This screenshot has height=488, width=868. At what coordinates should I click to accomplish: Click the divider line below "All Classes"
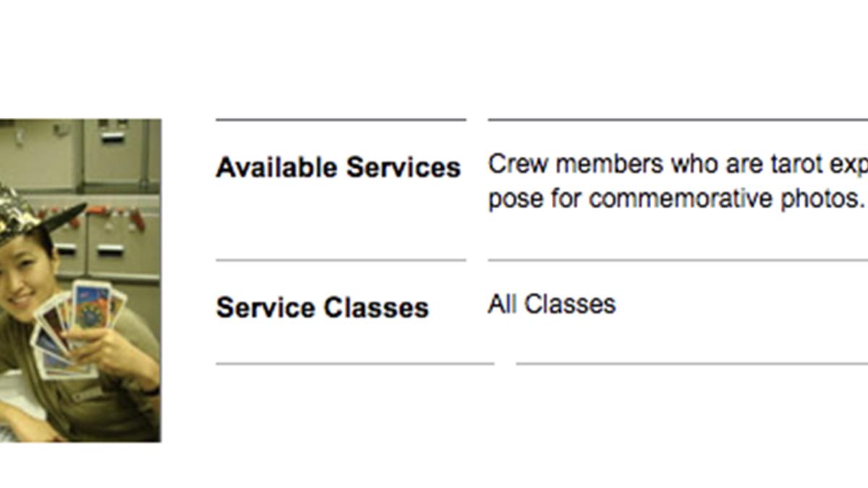[691, 364]
